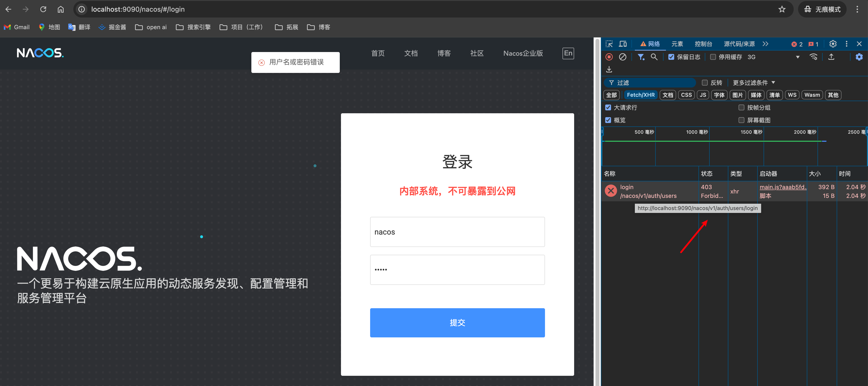Uncheck the 保留日志 checkbox
Screen dimensions: 868x386
pos(671,57)
